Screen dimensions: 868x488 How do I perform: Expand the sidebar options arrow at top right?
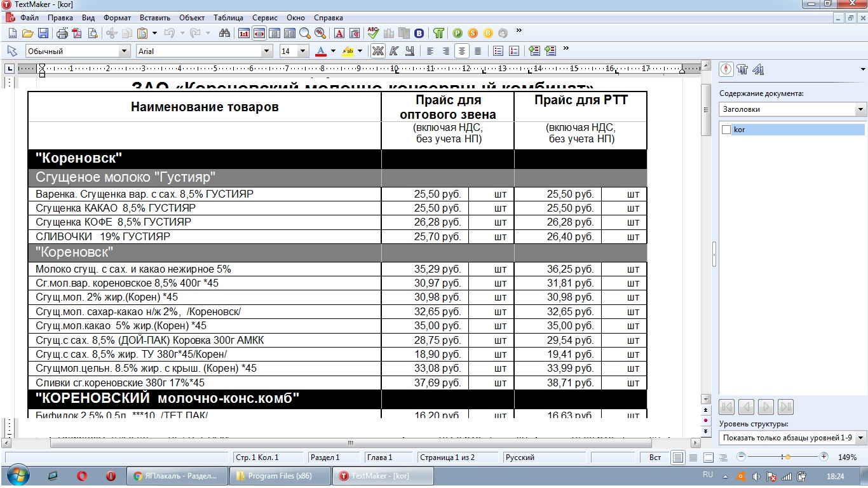click(x=863, y=69)
